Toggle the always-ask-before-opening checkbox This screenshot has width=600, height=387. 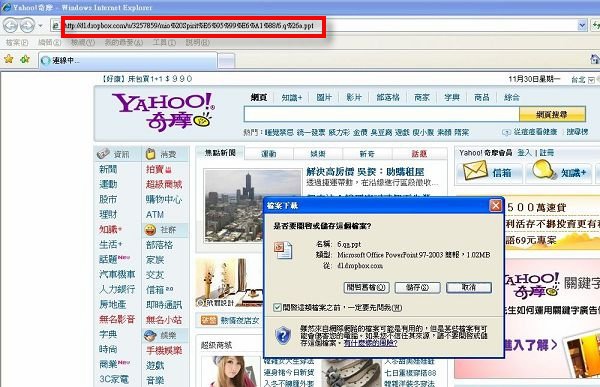click(277, 307)
